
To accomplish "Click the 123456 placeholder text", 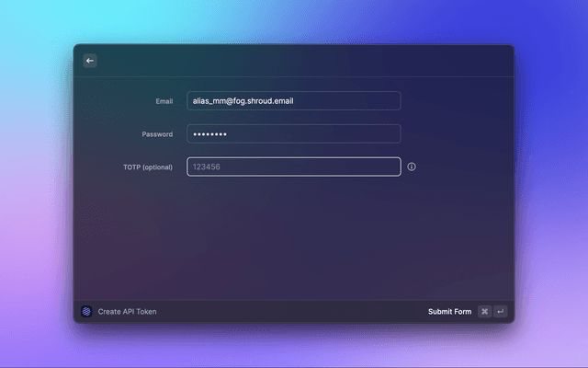I will point(207,167).
